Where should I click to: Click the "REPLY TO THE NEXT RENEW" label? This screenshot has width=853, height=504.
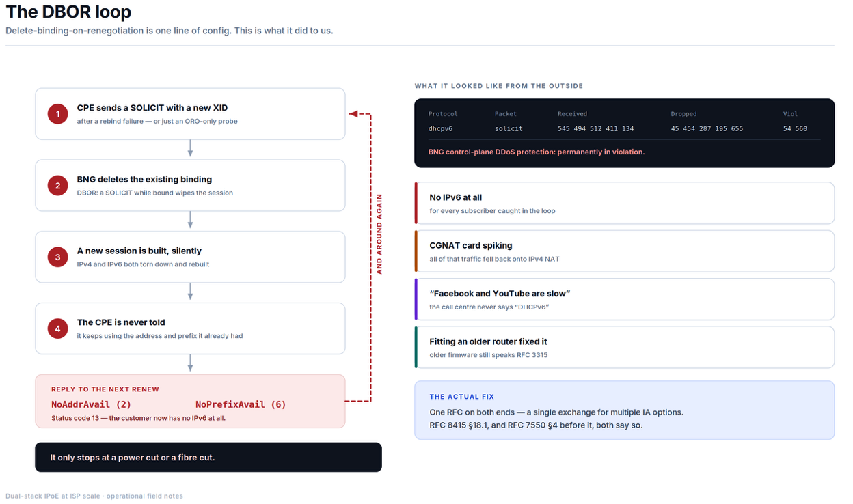(105, 389)
